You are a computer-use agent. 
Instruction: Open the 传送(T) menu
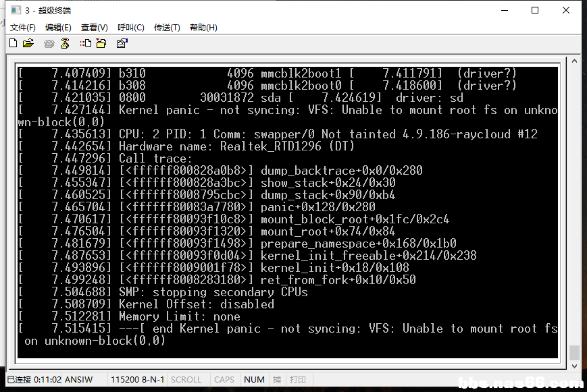(167, 27)
